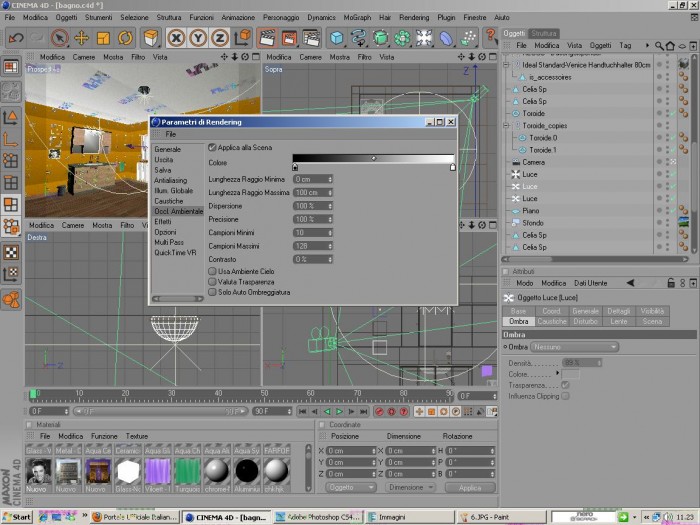Click the Colore gradient bar

tap(373, 158)
